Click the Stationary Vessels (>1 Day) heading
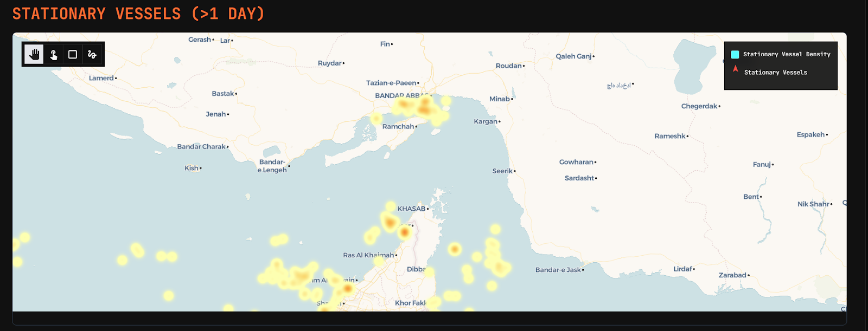Image resolution: width=868 pixels, height=331 pixels. [x=138, y=14]
